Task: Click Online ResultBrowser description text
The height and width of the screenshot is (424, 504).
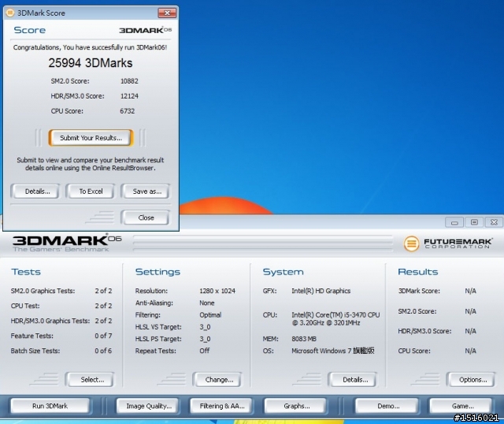Action: click(x=91, y=164)
